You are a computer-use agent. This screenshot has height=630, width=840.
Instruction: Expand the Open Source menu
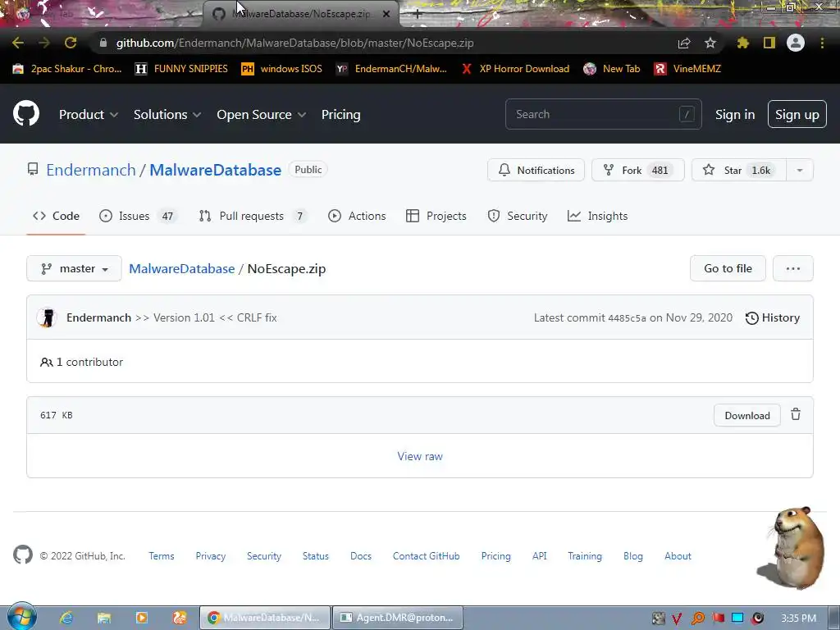pyautogui.click(x=262, y=115)
